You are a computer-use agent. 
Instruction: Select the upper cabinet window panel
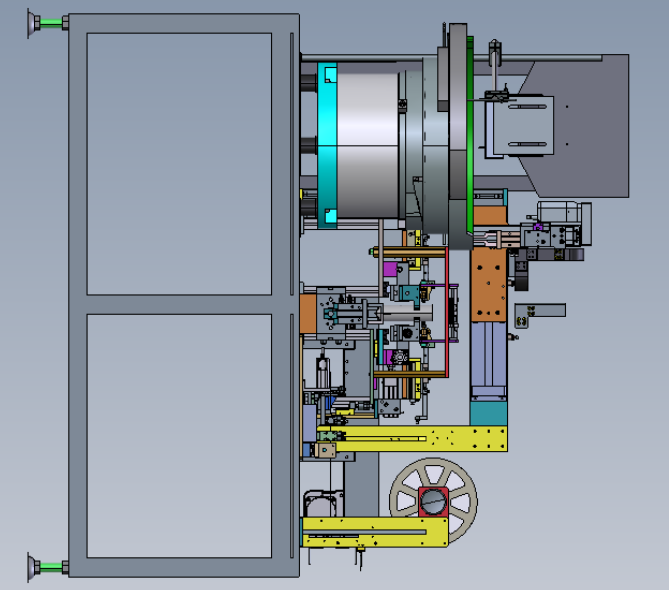point(179,164)
